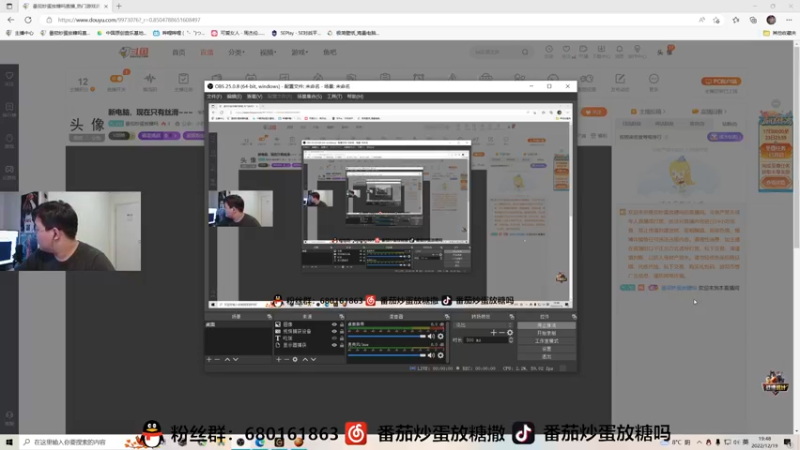Open the checklist task icon in streamer toolbar

point(183,81)
